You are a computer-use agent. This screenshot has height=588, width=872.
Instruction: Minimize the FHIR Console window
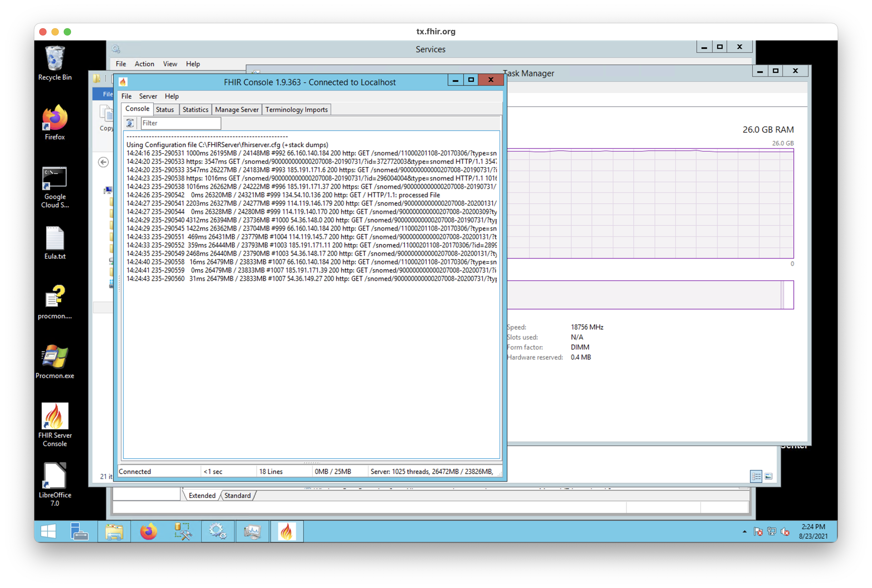pos(455,80)
